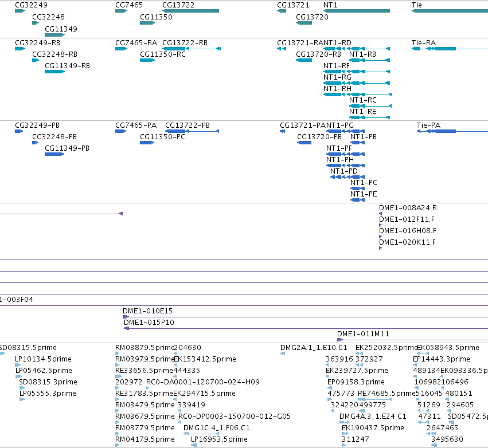
Task: Select protein CG13722-PB
Action: [x=188, y=125]
